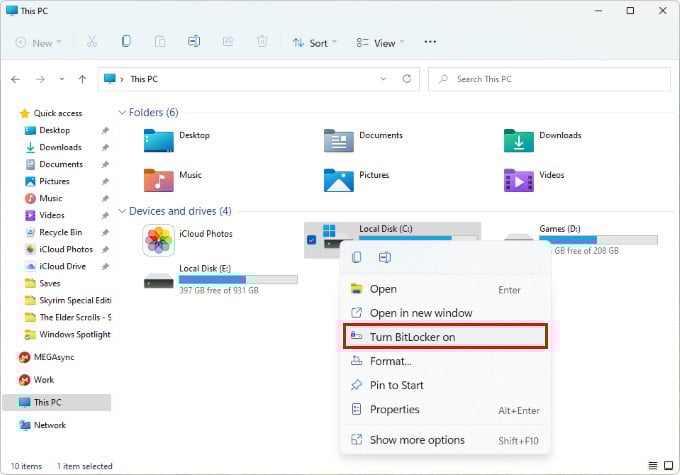The width and height of the screenshot is (680, 475).
Task: Open the Sort dropdown menu
Action: [314, 43]
